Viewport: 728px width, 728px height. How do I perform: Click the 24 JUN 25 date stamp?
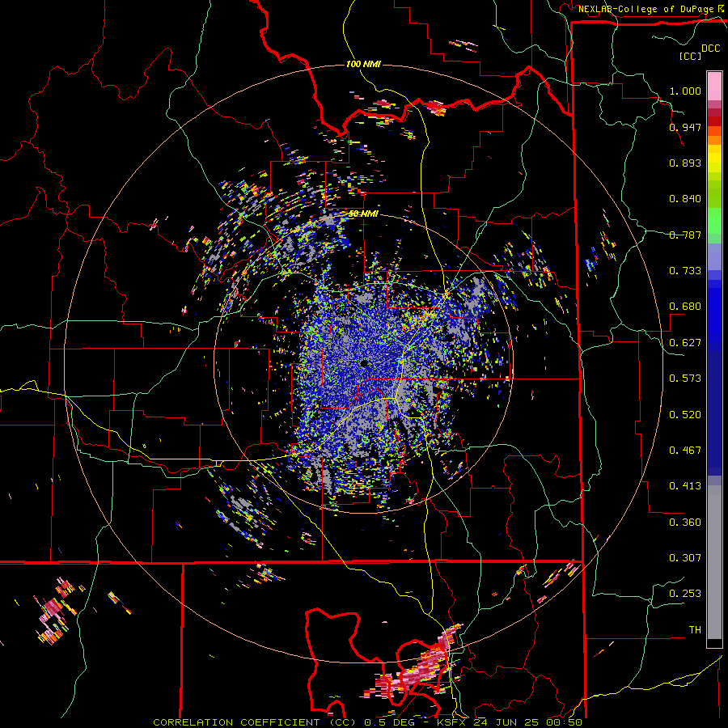pos(506,722)
